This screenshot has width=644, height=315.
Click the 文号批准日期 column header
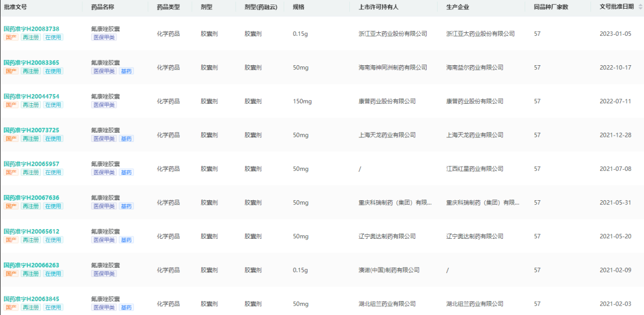click(x=616, y=7)
